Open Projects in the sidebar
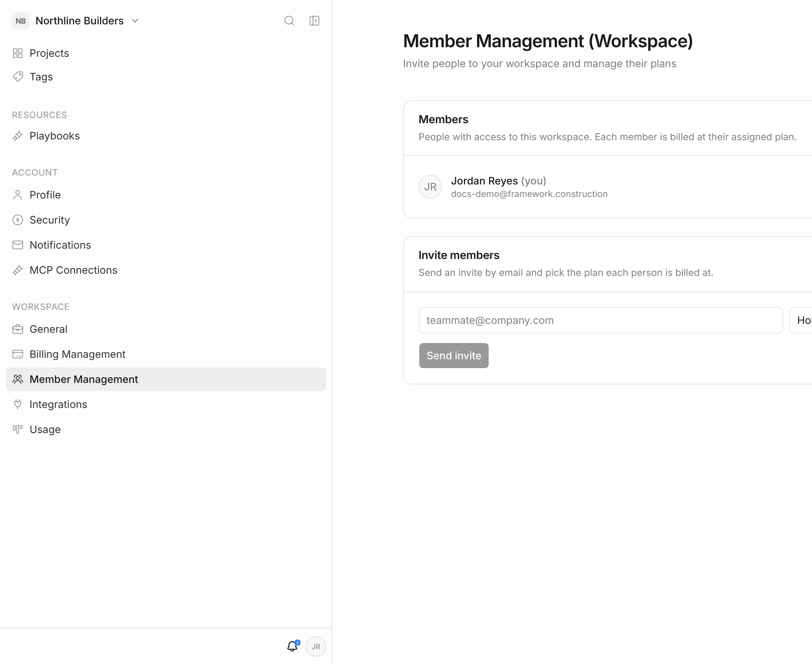The height and width of the screenshot is (664, 812). coord(166,53)
